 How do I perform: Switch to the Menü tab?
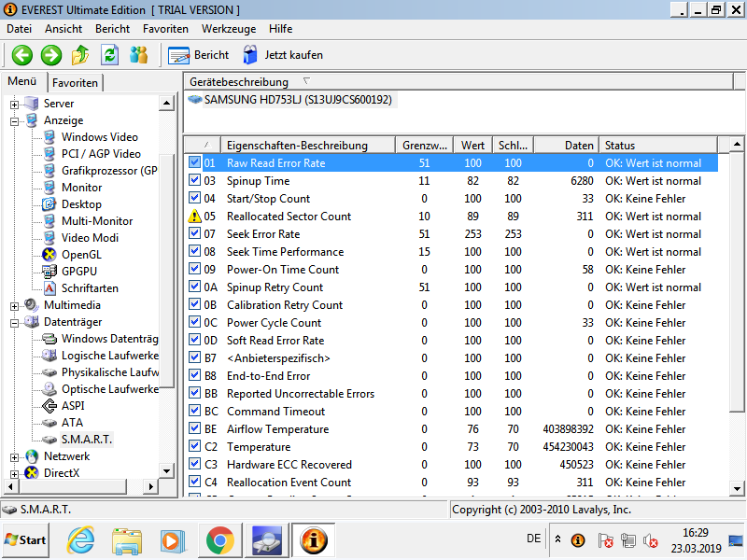point(21,81)
